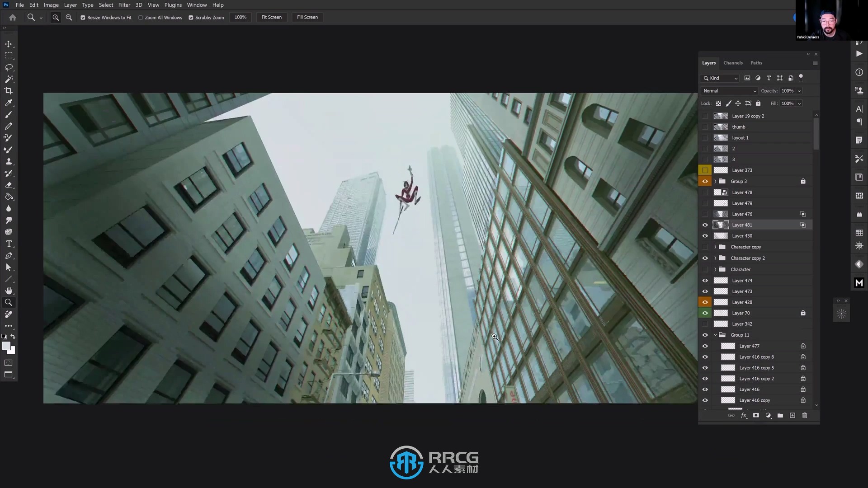Open Fill value dropdown arrow
The image size is (868, 488).
point(799,103)
